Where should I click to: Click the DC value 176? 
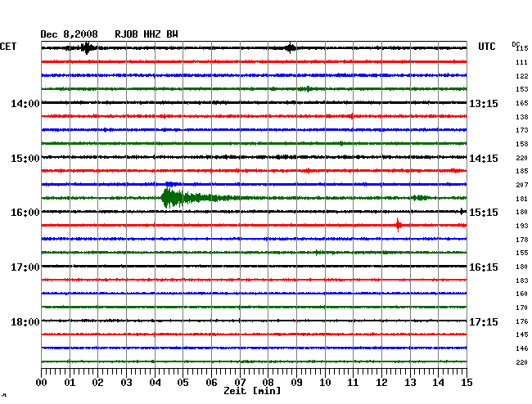(522, 321)
